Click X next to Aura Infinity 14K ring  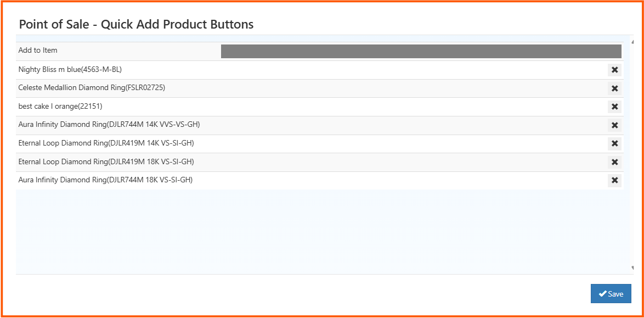[x=614, y=125]
